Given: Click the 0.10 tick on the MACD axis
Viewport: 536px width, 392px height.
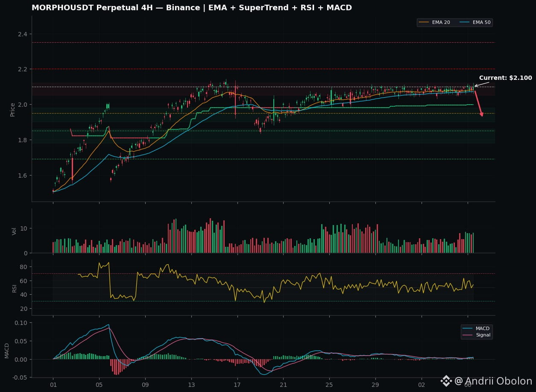Looking at the screenshot, I should [x=21, y=323].
